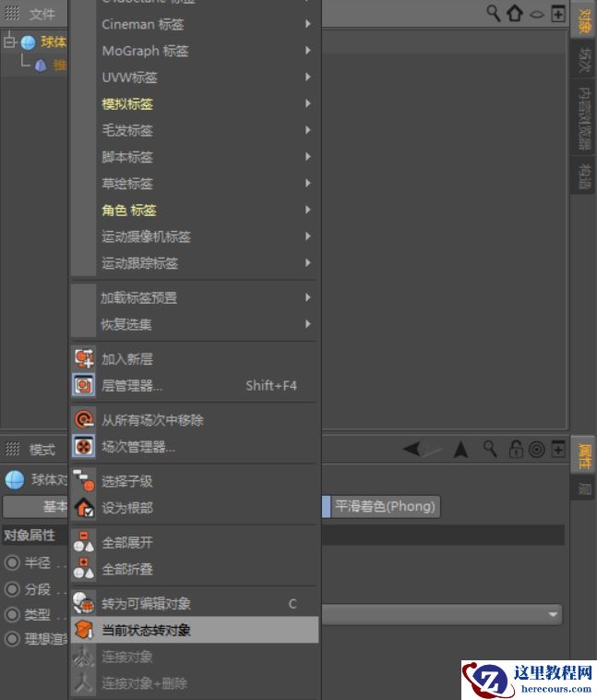Choose 场次管理器... menu entry
Image resolution: width=597 pixels, height=700 pixels.
196,446
